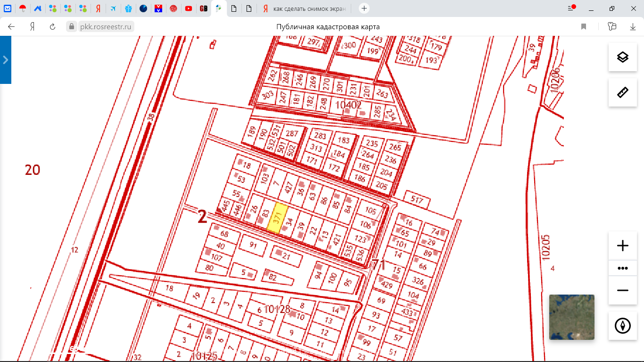Click the pkk.rosreestr.ru address field
644x362 pixels.
[106, 27]
